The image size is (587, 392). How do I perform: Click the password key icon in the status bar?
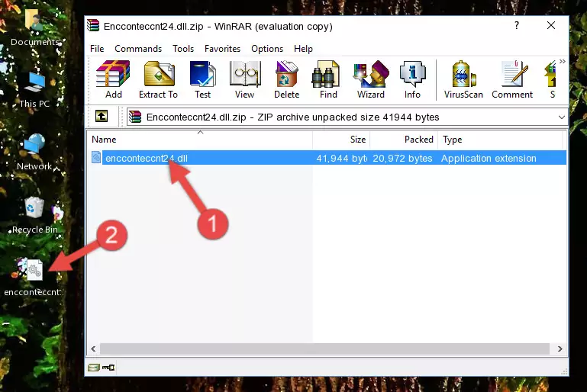[x=108, y=368]
